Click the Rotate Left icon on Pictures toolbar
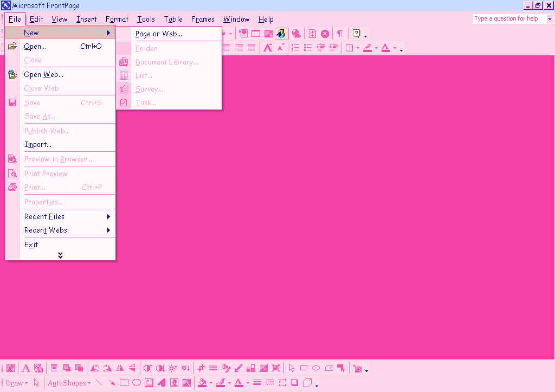 [95, 369]
